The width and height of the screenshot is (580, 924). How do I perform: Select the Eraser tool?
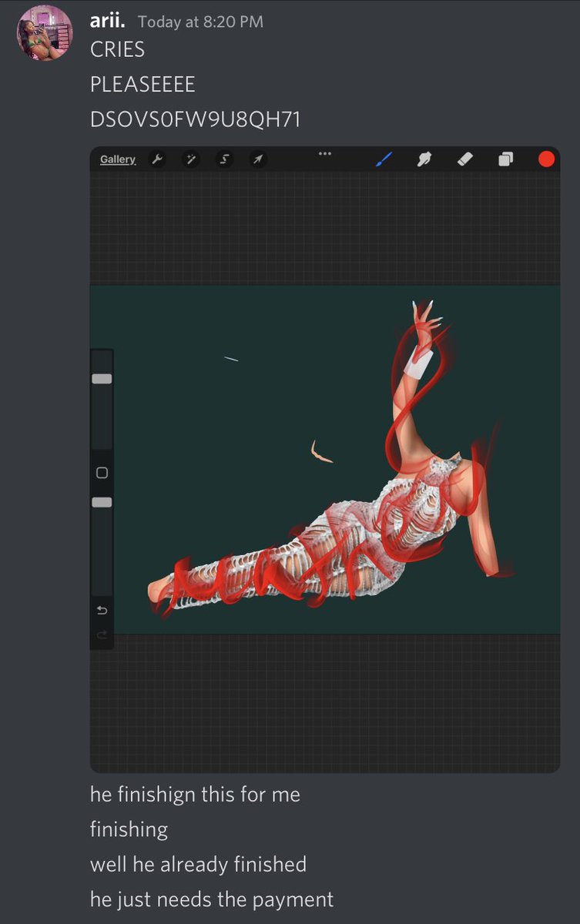point(464,159)
